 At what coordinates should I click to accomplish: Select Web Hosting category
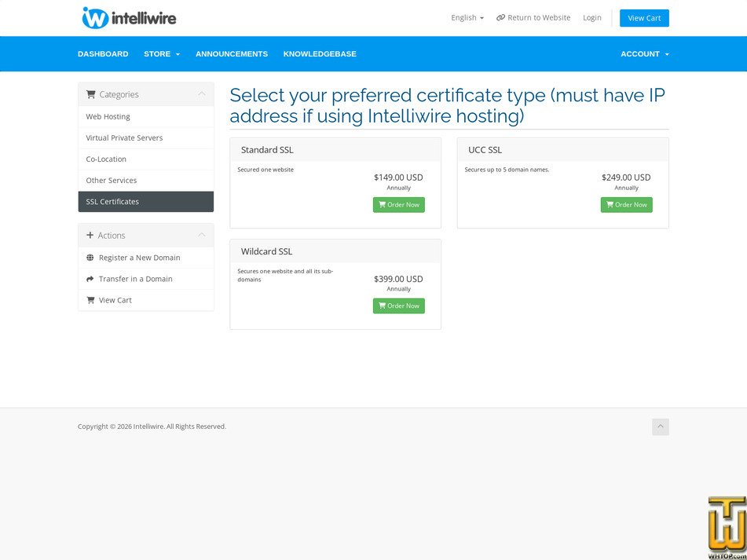click(146, 117)
